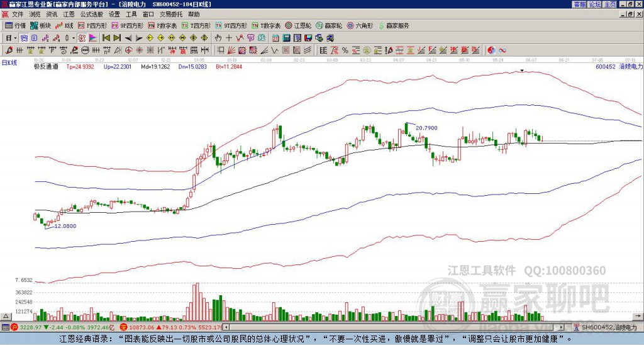Image resolution: width=644 pixels, height=345 pixels.
Task: Click the 主页 link in title bar
Action: [x=609, y=4]
